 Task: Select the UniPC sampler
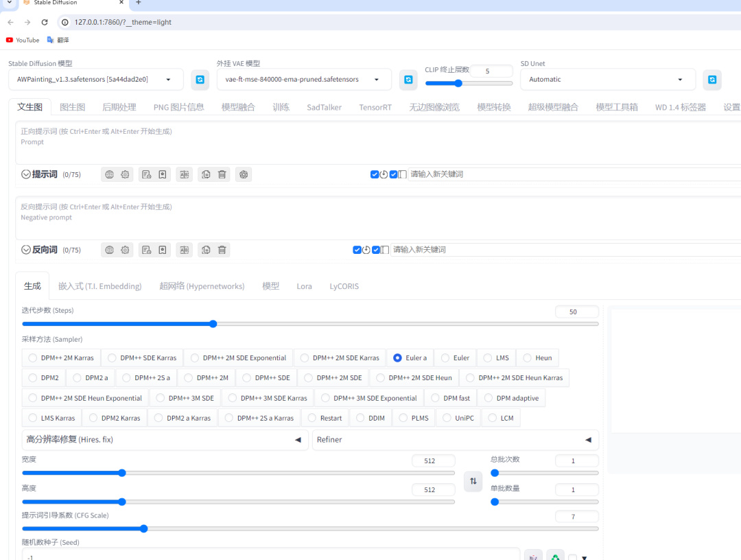tap(458, 418)
